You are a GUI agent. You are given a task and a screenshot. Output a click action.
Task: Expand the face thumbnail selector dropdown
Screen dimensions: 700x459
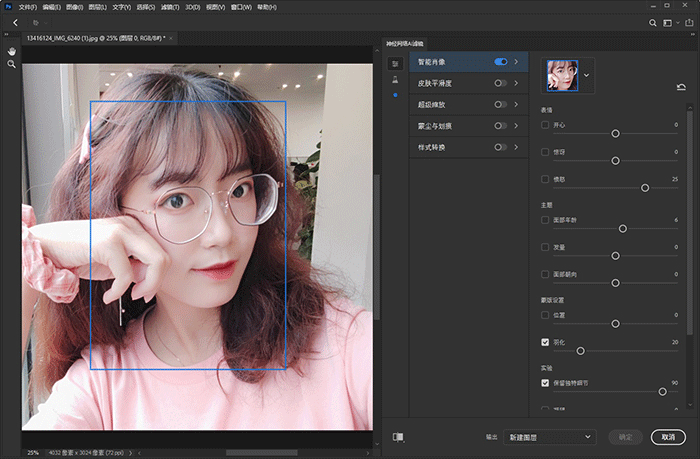click(x=587, y=74)
